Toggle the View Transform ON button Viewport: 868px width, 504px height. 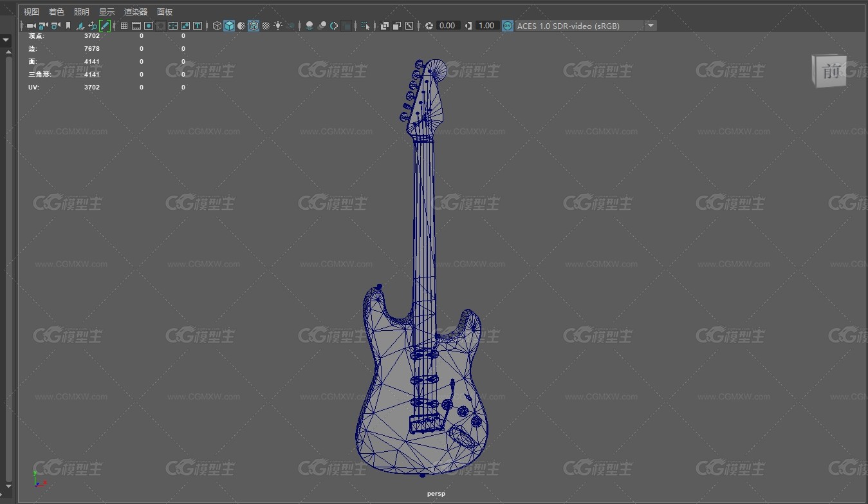[x=508, y=26]
